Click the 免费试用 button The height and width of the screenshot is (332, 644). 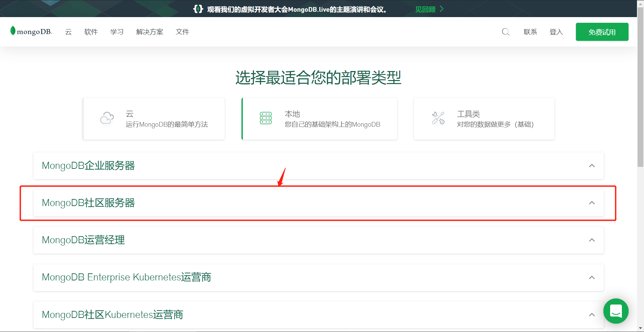click(602, 32)
